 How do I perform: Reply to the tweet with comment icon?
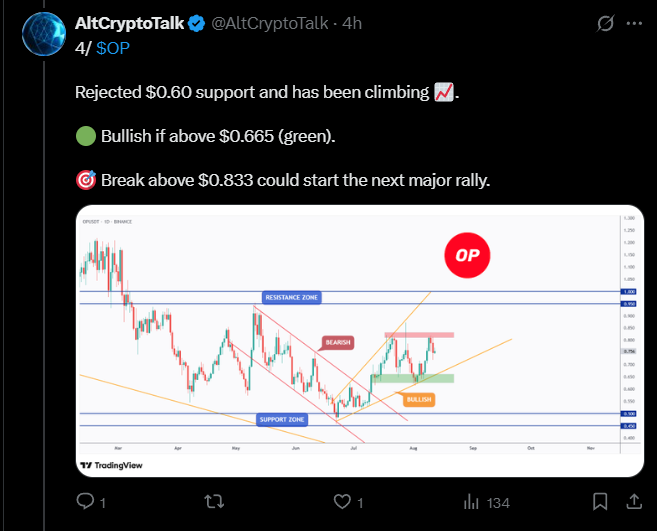[85, 501]
